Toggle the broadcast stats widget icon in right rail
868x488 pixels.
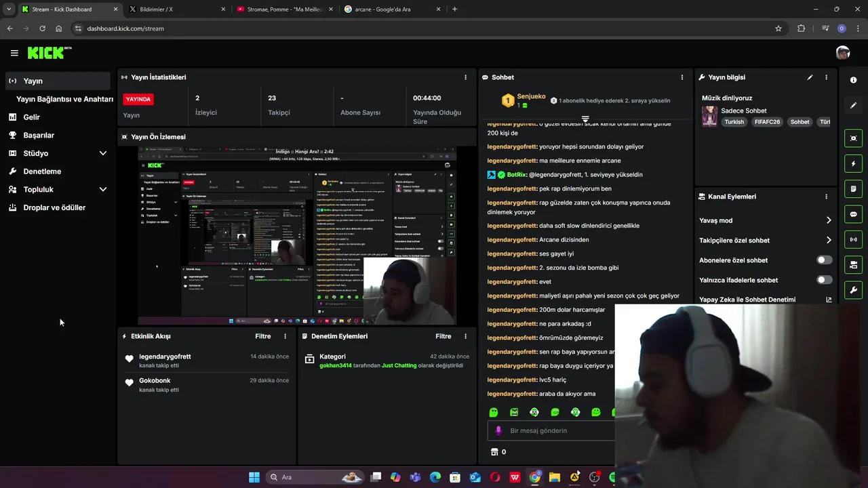click(x=853, y=239)
